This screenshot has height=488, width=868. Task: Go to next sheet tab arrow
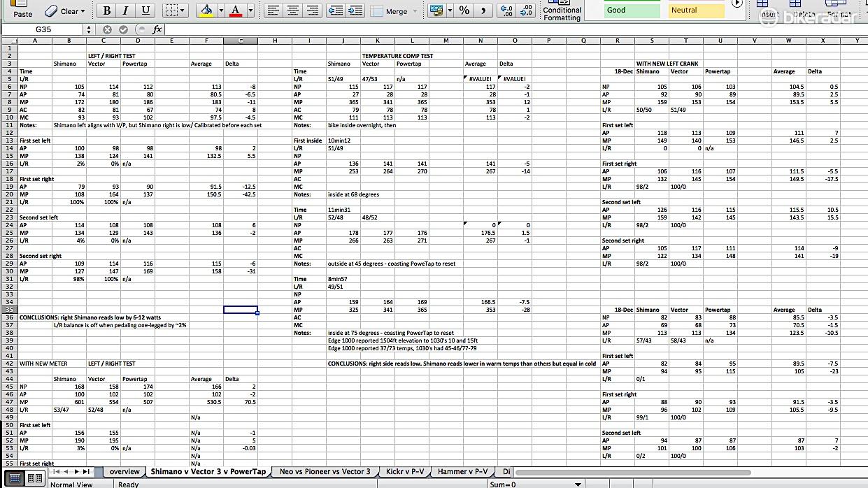pos(77,472)
